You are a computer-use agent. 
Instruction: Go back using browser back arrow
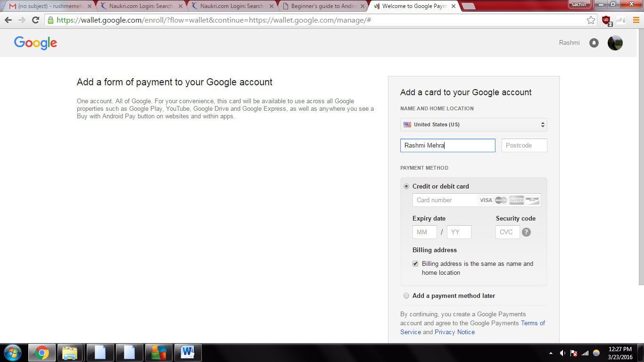point(8,20)
